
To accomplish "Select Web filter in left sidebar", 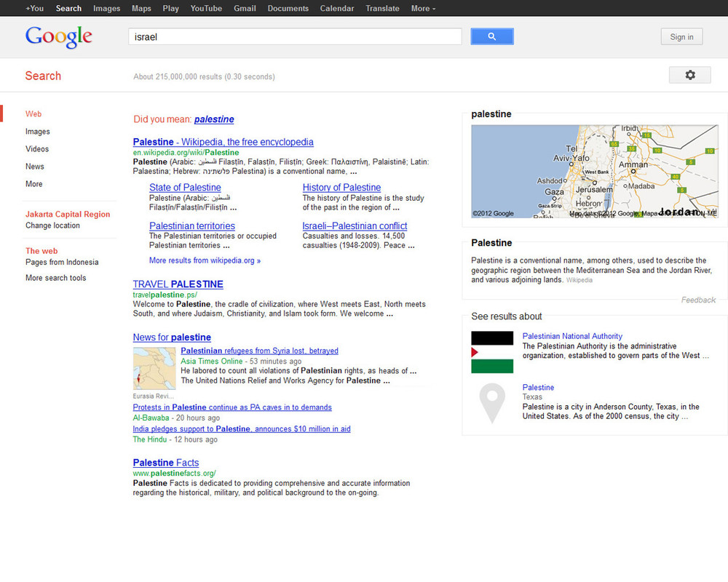I will tap(33, 113).
